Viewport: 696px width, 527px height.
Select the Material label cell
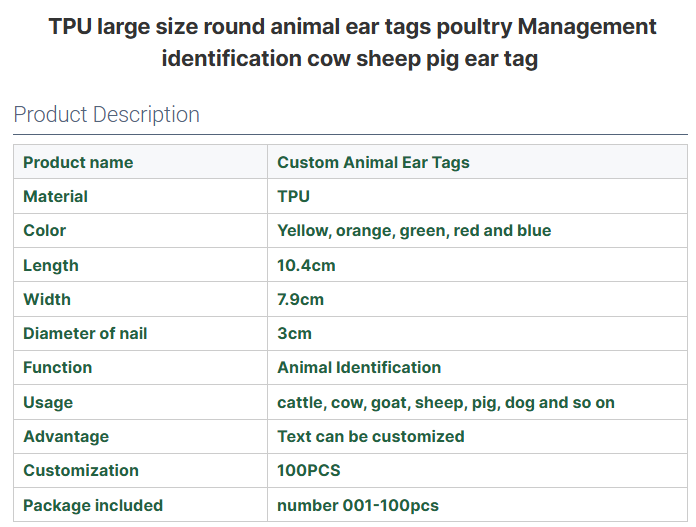[x=56, y=196]
